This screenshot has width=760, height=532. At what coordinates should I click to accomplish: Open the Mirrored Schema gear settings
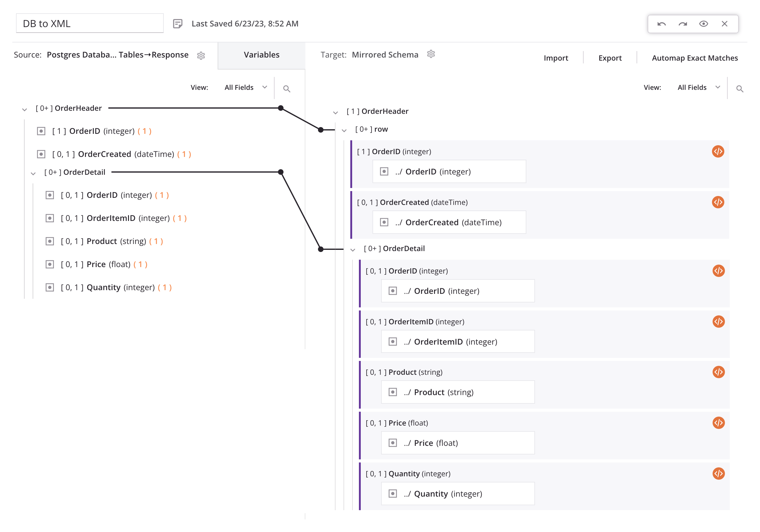431,54
